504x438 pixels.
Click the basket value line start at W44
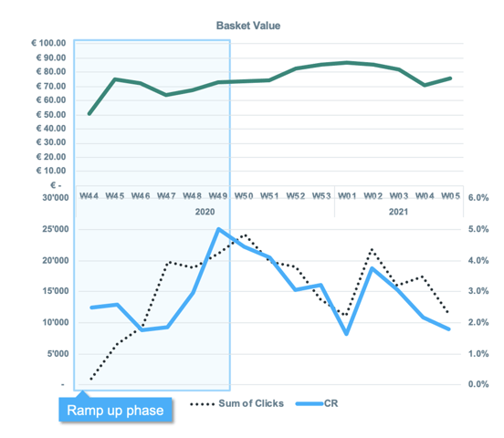(x=89, y=114)
